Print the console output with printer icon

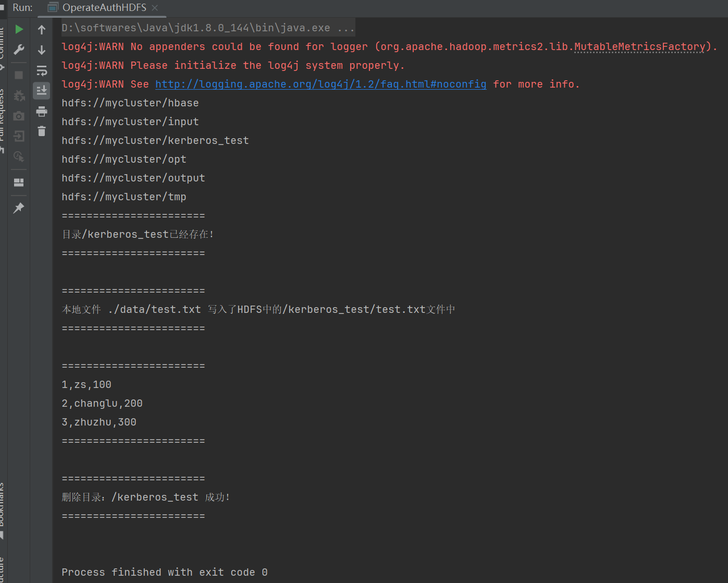point(42,111)
